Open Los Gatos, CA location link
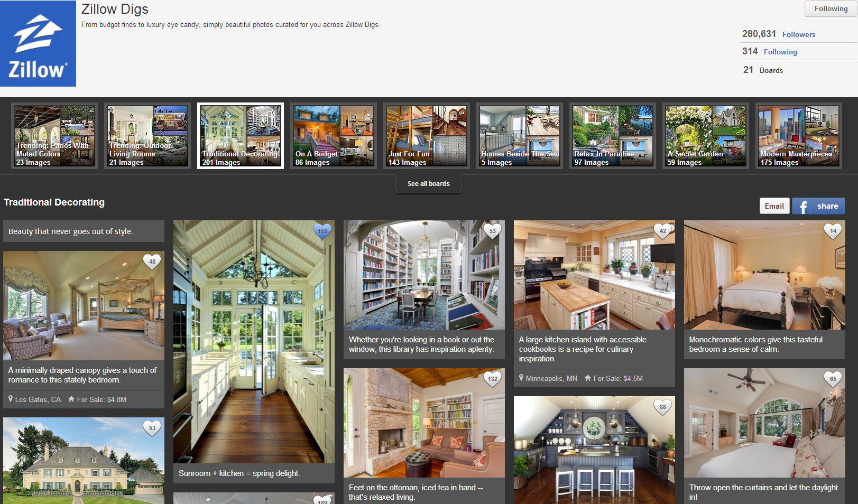The image size is (858, 504). pos(38,399)
